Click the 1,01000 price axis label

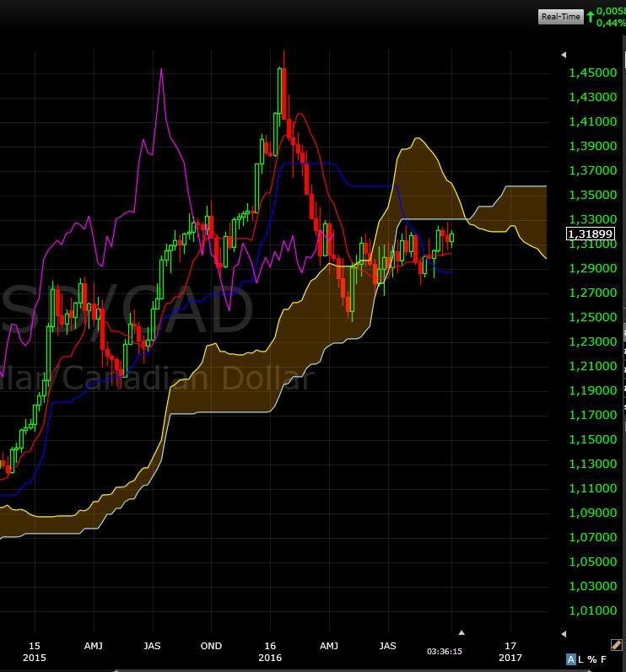(593, 610)
